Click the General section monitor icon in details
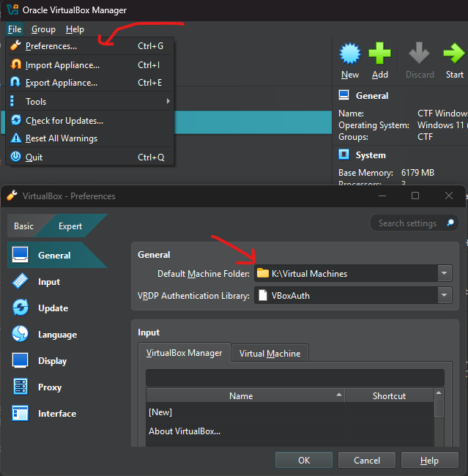 [343, 95]
